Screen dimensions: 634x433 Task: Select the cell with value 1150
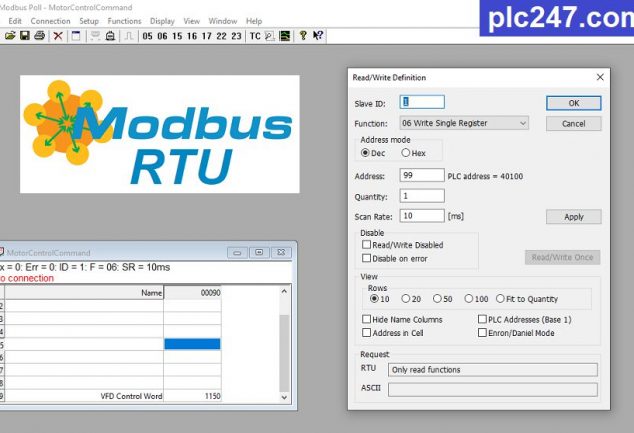(x=192, y=396)
